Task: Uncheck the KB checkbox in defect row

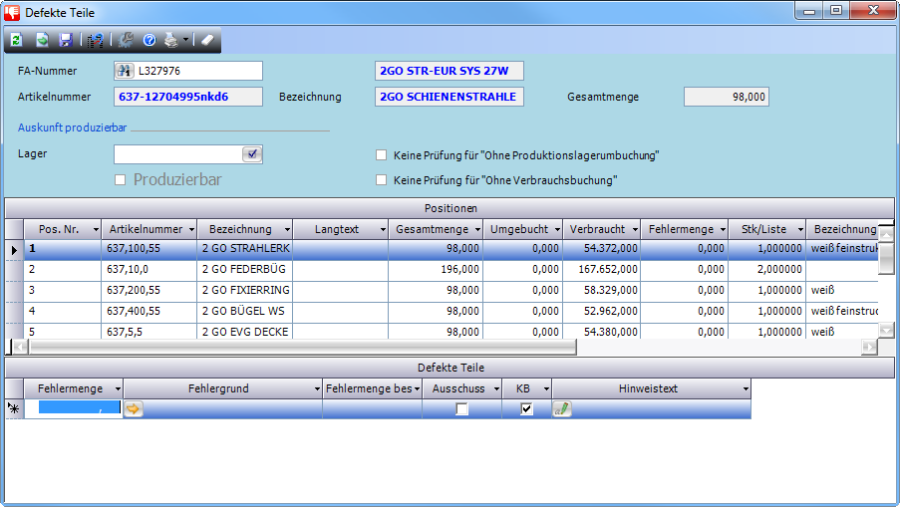Action: pyautogui.click(x=527, y=409)
